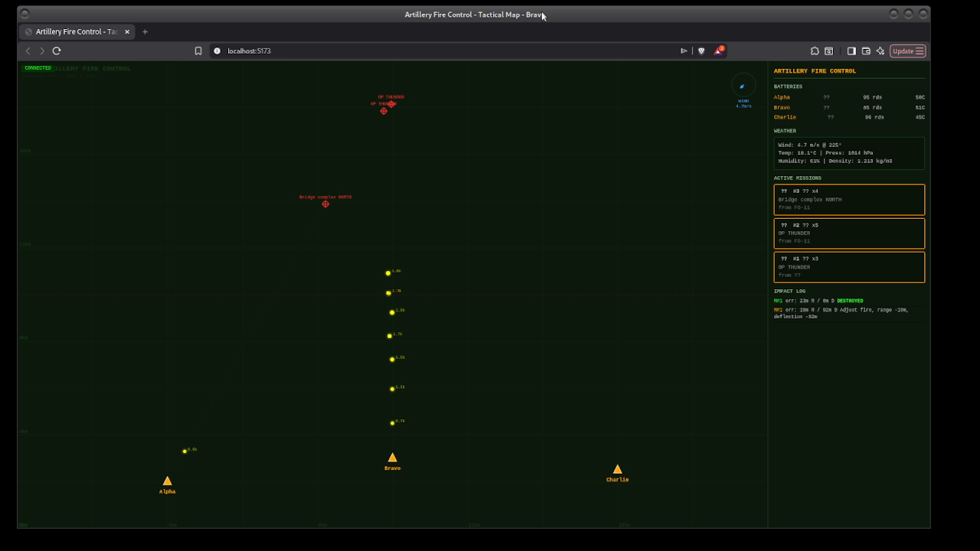This screenshot has width=980, height=551.
Task: Click the 1.9k shell trajectory dot
Action: click(x=387, y=272)
